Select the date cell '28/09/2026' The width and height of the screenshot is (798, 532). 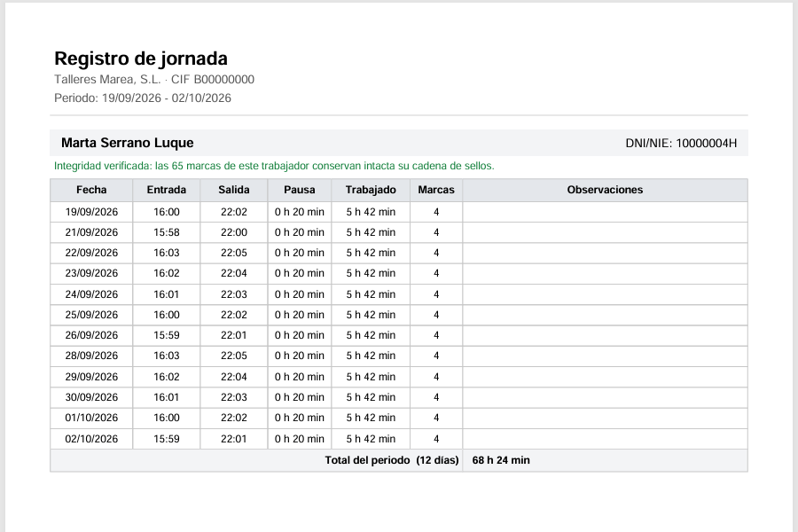pyautogui.click(x=91, y=356)
